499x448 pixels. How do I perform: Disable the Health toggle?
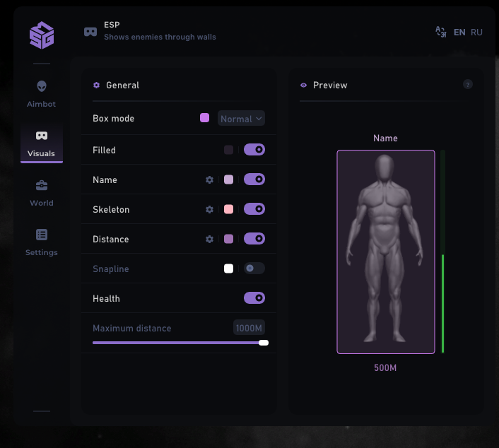coord(254,298)
